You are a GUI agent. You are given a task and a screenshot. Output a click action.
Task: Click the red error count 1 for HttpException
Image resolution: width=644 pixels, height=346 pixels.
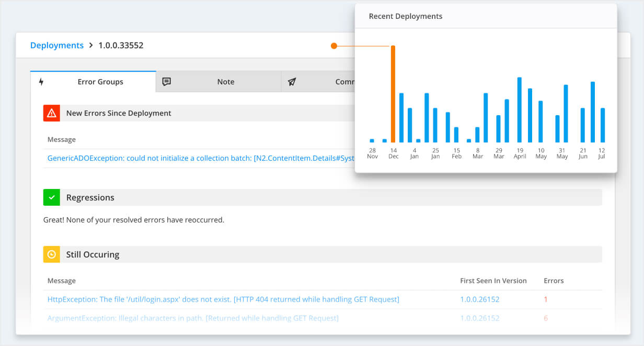pyautogui.click(x=546, y=299)
